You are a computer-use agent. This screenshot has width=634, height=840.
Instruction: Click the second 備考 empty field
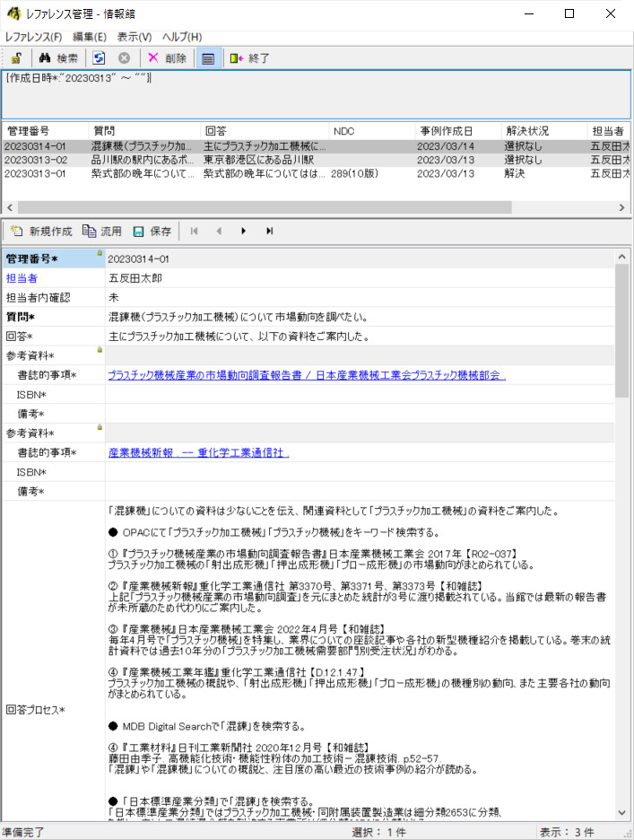tap(360, 491)
